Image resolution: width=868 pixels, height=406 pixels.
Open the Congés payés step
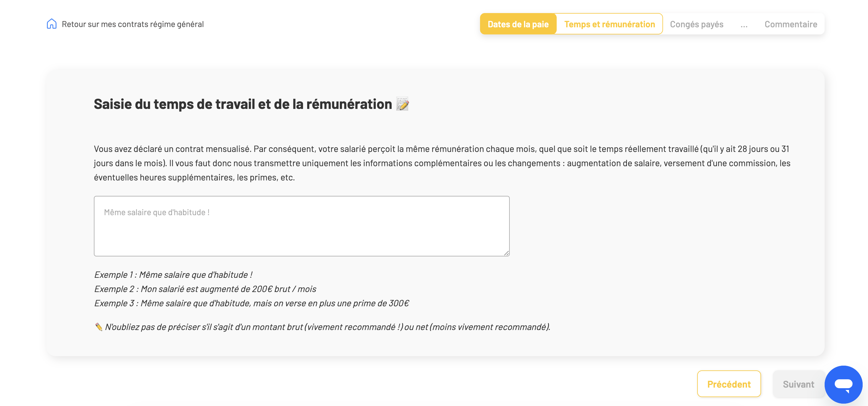coord(697,24)
